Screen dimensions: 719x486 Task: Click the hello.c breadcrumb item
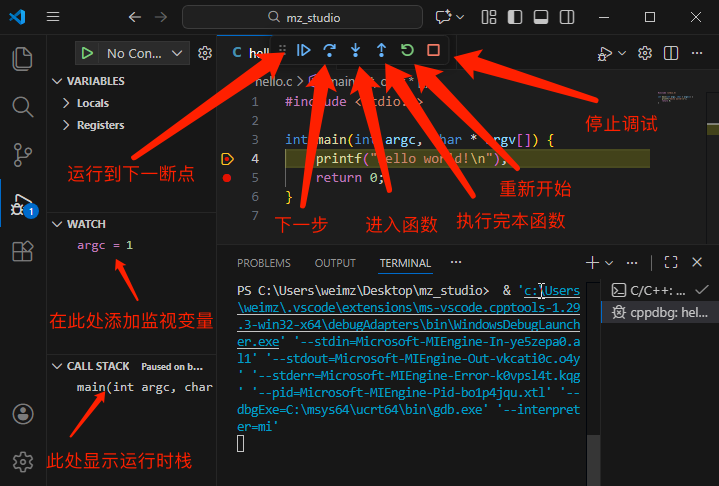273,82
